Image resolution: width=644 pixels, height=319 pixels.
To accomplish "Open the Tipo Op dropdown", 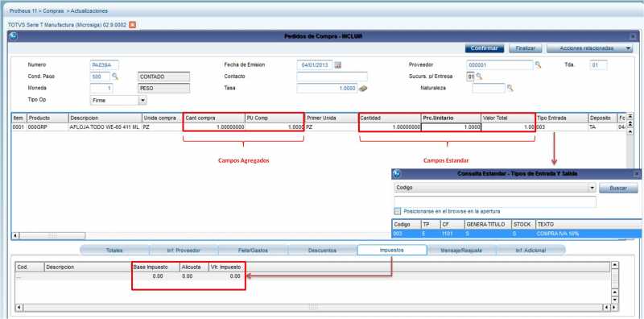I will (142, 100).
